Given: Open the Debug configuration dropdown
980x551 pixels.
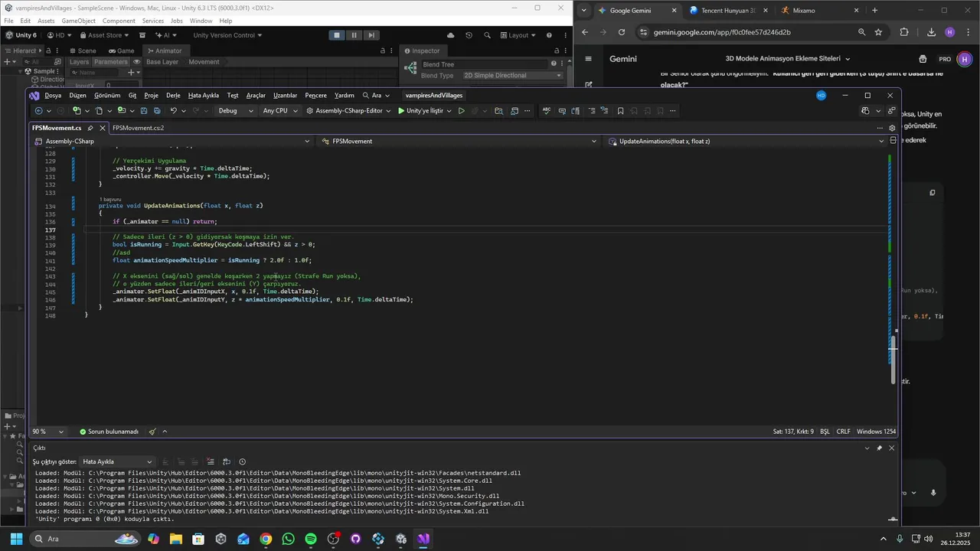Looking at the screenshot, I should [235, 111].
